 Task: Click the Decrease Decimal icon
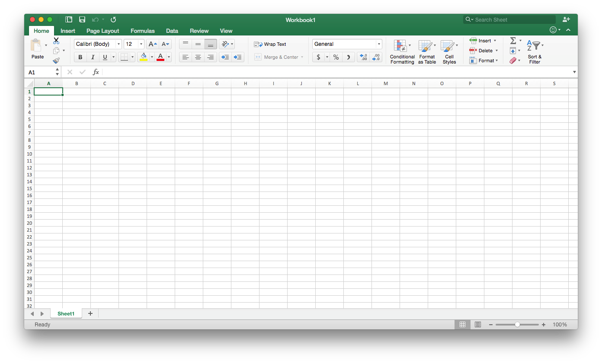[376, 57]
